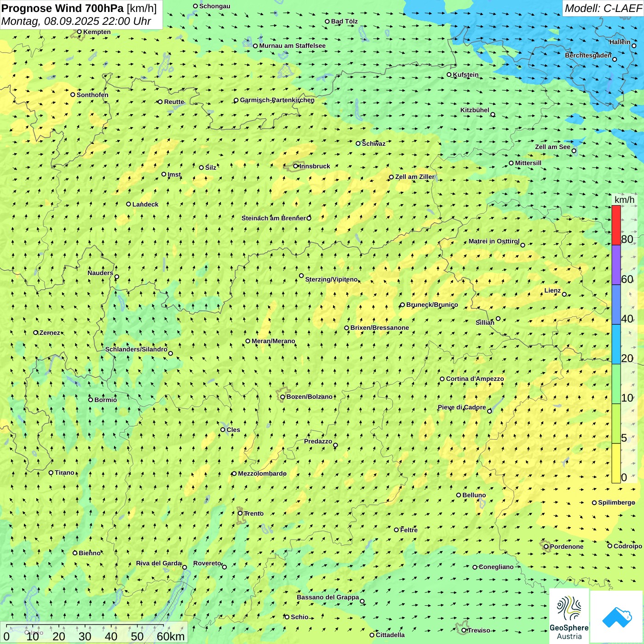Click the red color legend segment
Screen dimensions: 644x644
616,225
